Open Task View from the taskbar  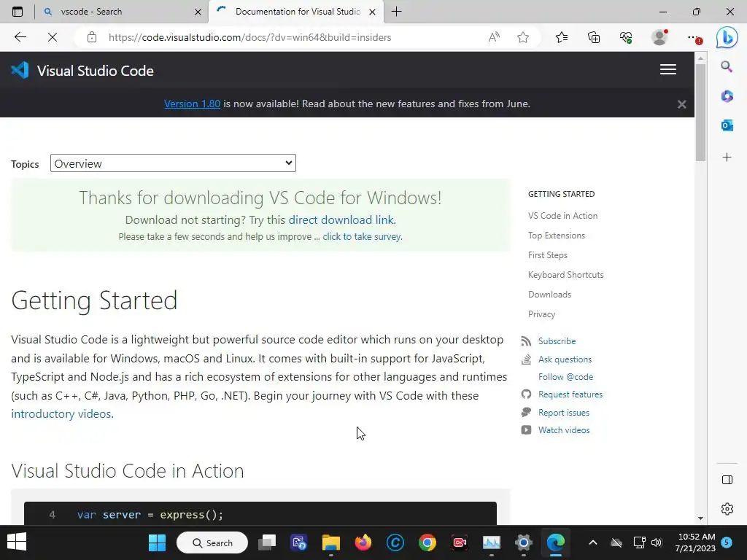pos(267,542)
